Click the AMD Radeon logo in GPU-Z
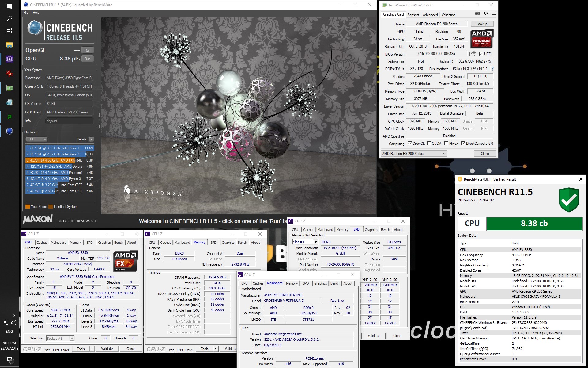 (481, 39)
